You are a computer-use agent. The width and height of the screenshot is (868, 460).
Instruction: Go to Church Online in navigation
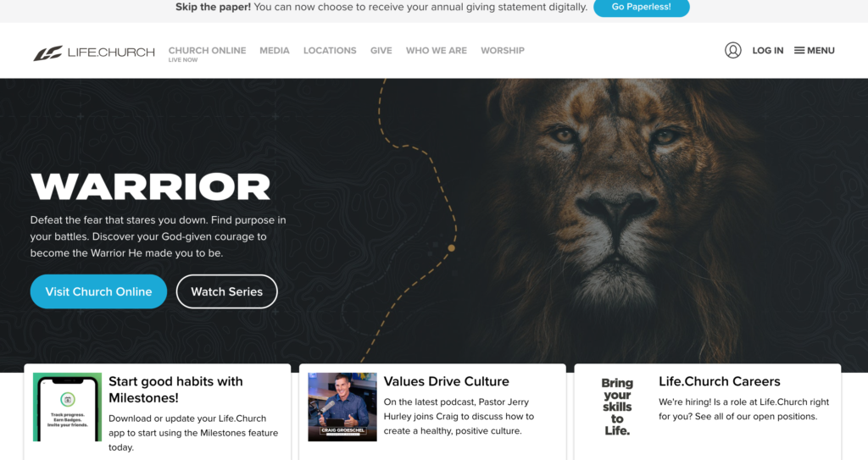tap(207, 50)
